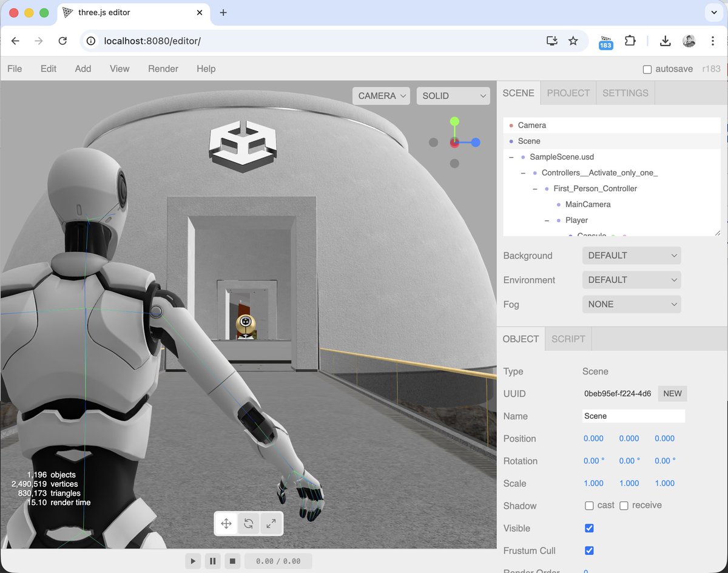This screenshot has width=728, height=573.
Task: Start playback with the play button
Action: tap(193, 561)
